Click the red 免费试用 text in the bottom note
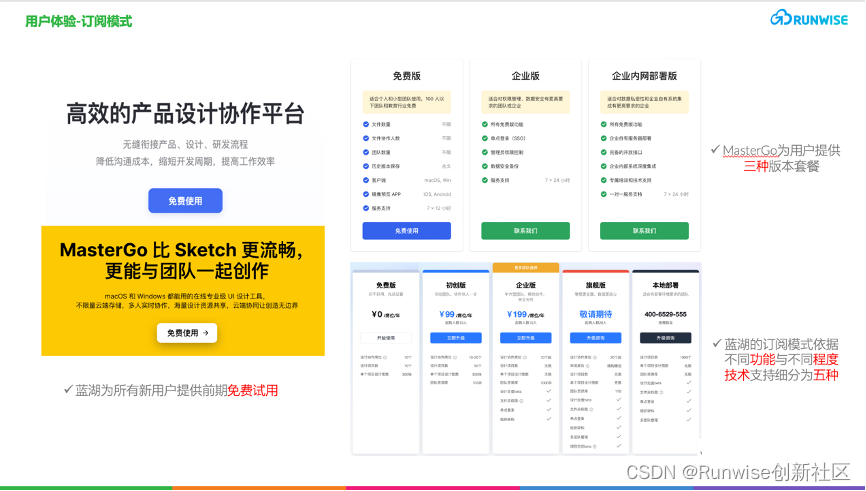 click(252, 391)
